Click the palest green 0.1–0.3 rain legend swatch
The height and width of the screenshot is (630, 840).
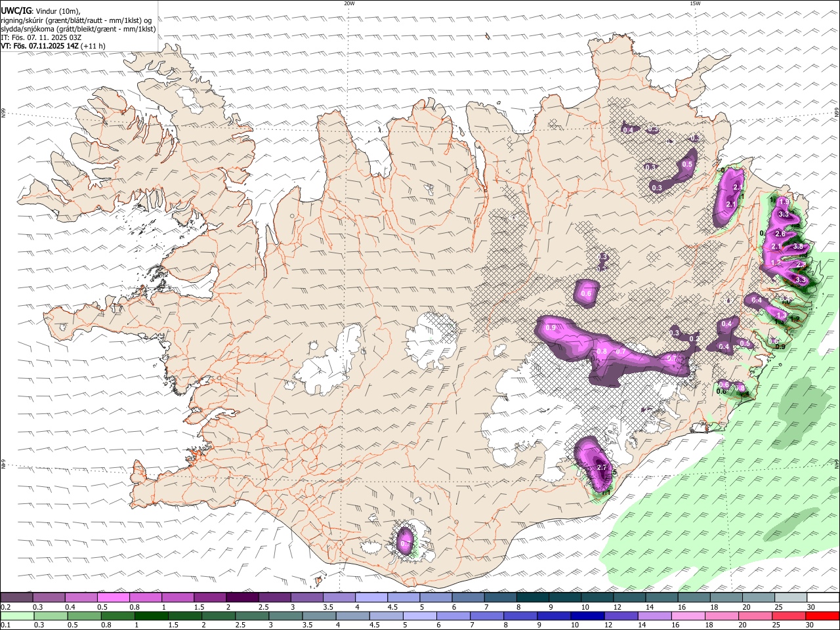point(17,616)
